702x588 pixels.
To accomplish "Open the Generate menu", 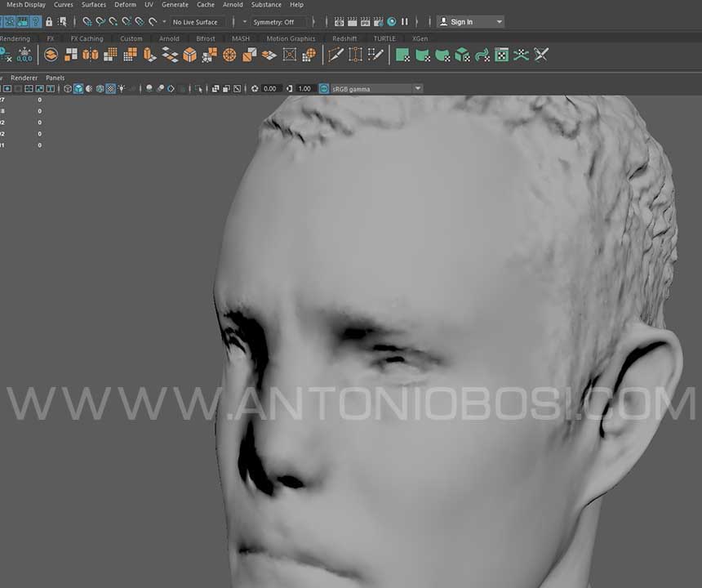I will click(175, 4).
